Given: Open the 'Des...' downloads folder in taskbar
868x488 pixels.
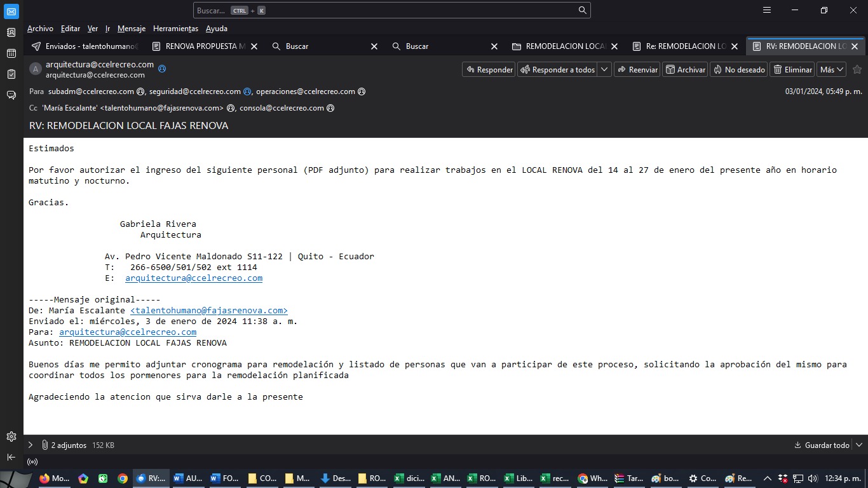Looking at the screenshot, I should point(336,478).
